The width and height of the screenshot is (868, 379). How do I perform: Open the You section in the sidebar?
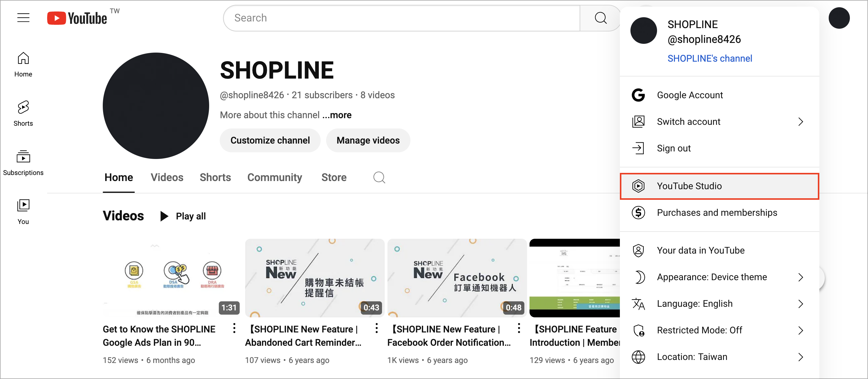(x=23, y=212)
